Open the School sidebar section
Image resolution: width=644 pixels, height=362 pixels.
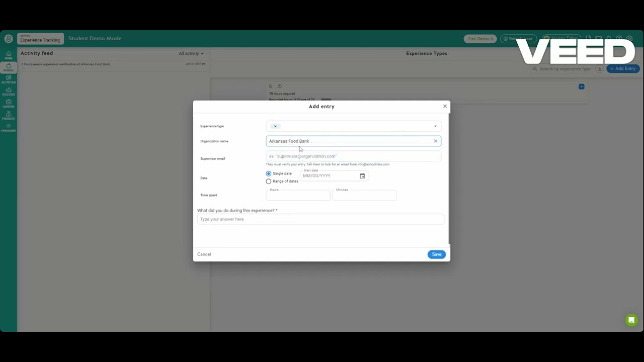[x=9, y=67]
